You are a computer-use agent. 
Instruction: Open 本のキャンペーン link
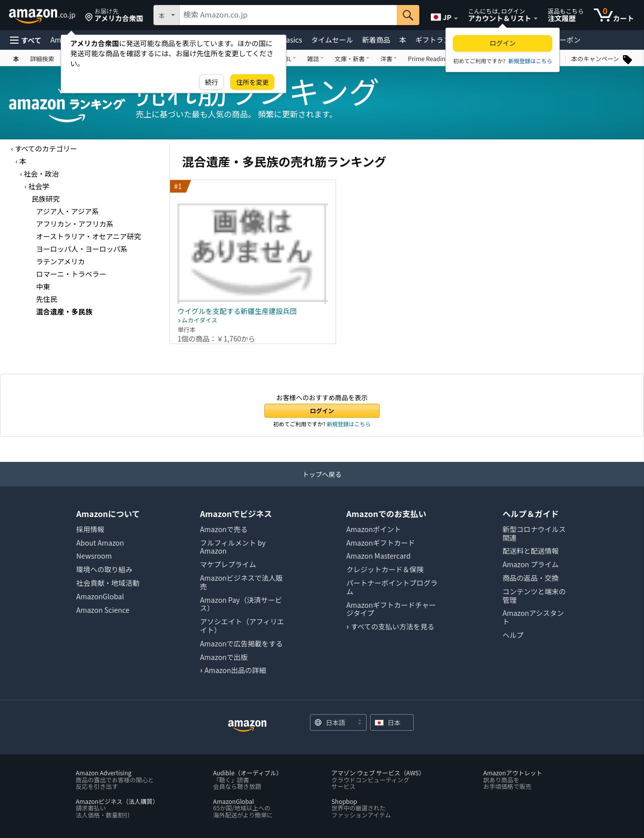(x=595, y=59)
